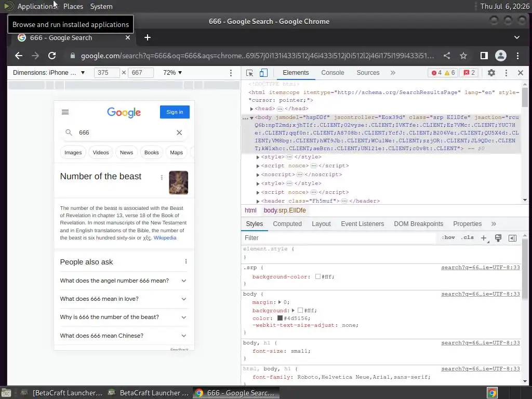
Task: Bookmark this page with the star icon
Action: point(463,56)
